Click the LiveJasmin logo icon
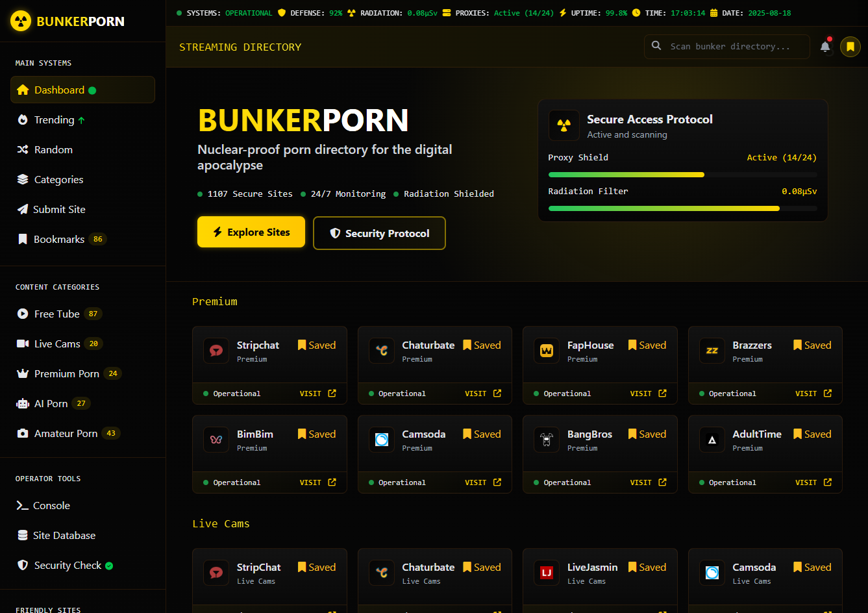The height and width of the screenshot is (613, 868). [547, 573]
